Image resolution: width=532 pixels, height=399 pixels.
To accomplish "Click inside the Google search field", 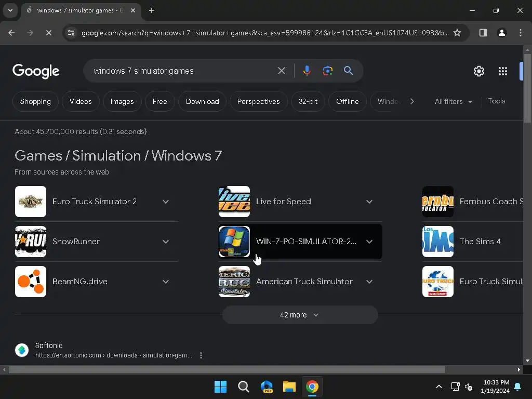I will pyautogui.click(x=183, y=71).
